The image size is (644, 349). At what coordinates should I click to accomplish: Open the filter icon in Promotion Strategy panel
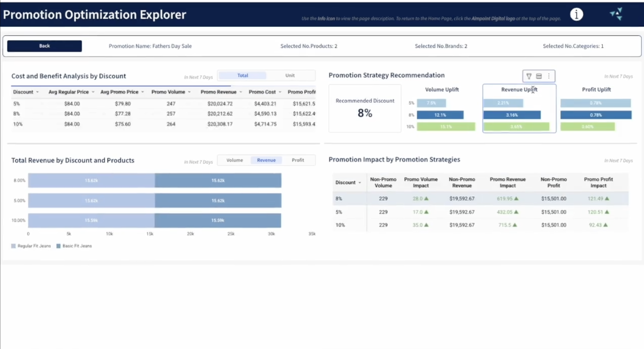click(x=529, y=76)
